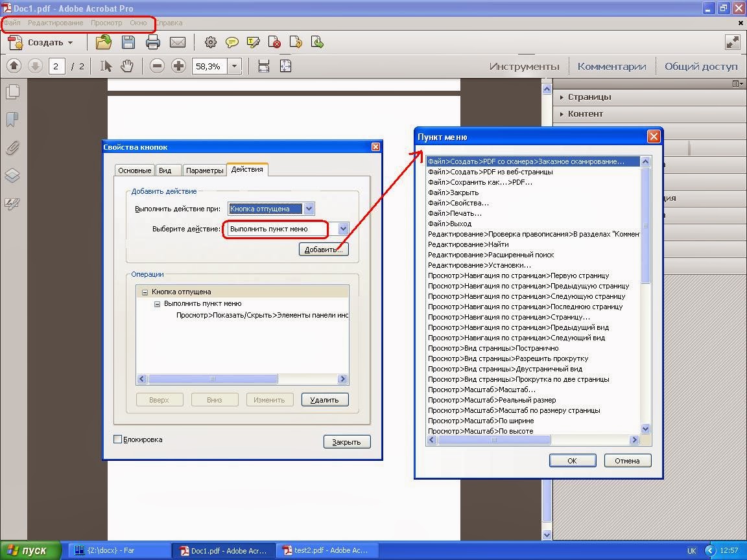Screen dimensions: 747x560
Task: Open the Редактирование menu
Action: tap(55, 23)
